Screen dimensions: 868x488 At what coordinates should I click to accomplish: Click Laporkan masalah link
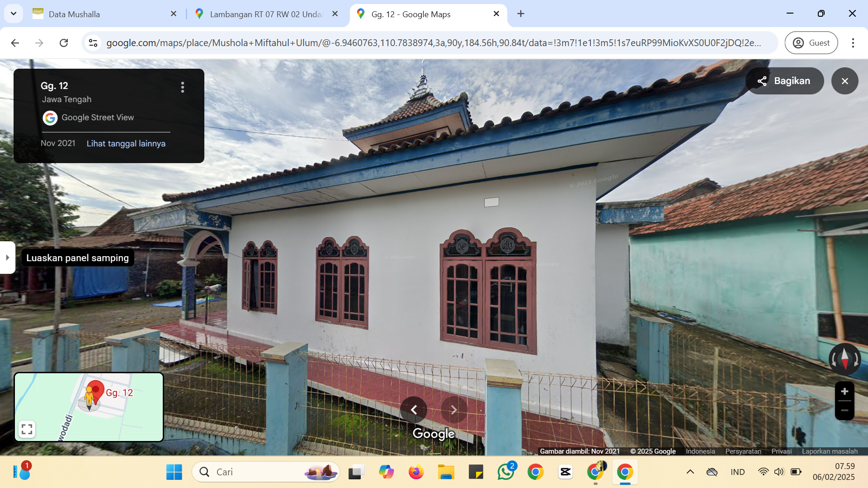pos(830,451)
